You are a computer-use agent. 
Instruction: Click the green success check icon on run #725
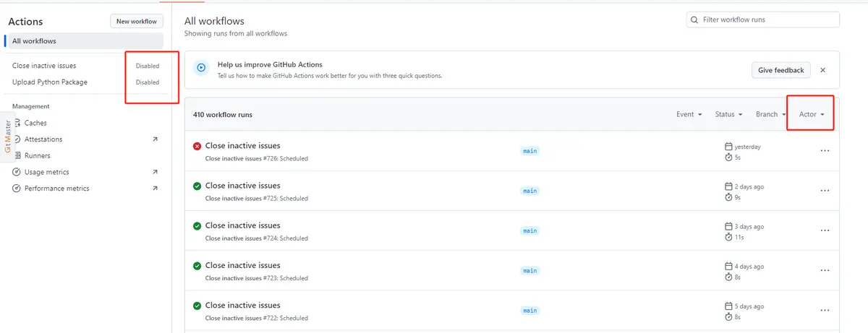coord(197,186)
